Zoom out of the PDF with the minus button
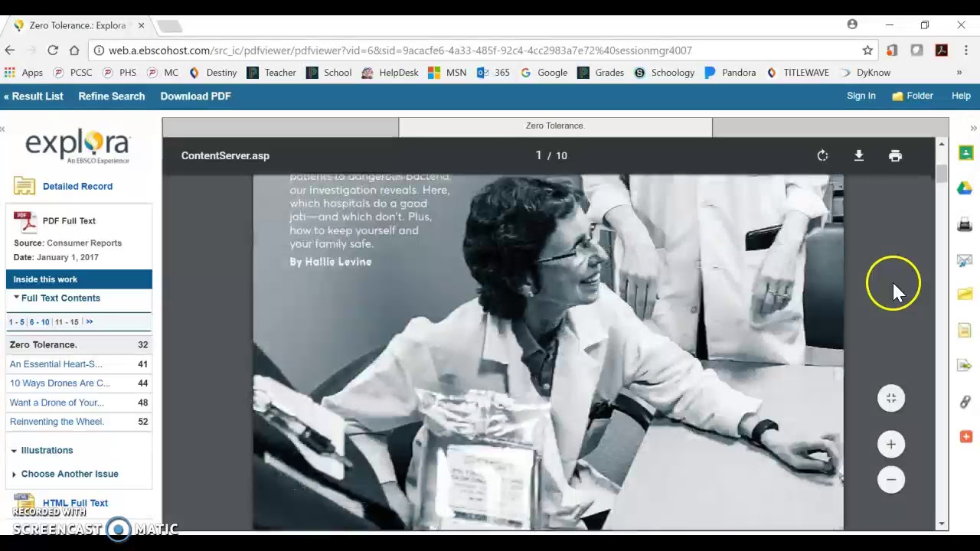This screenshot has height=551, width=980. 891,480
